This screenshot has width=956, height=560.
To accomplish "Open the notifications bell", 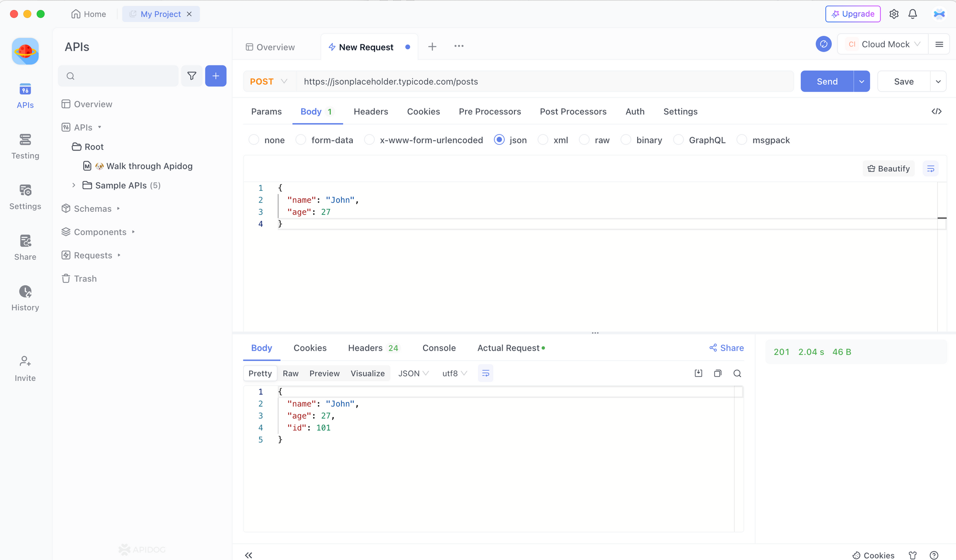I will point(913,14).
